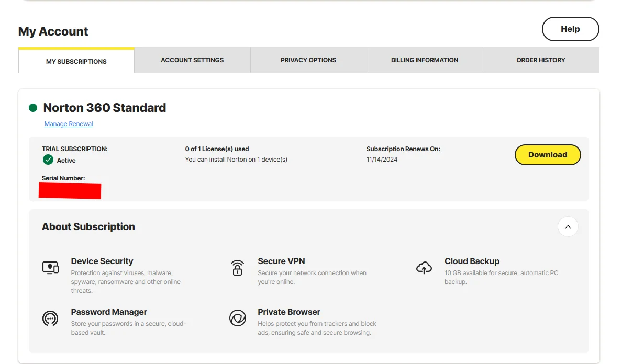
Task: Follow the Manage Renewal link
Action: (69, 124)
